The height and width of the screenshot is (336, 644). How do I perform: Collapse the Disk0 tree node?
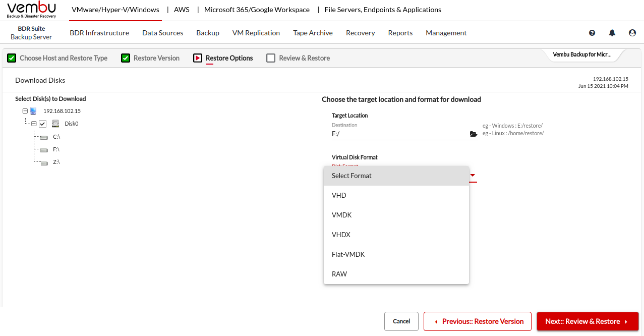(x=34, y=124)
